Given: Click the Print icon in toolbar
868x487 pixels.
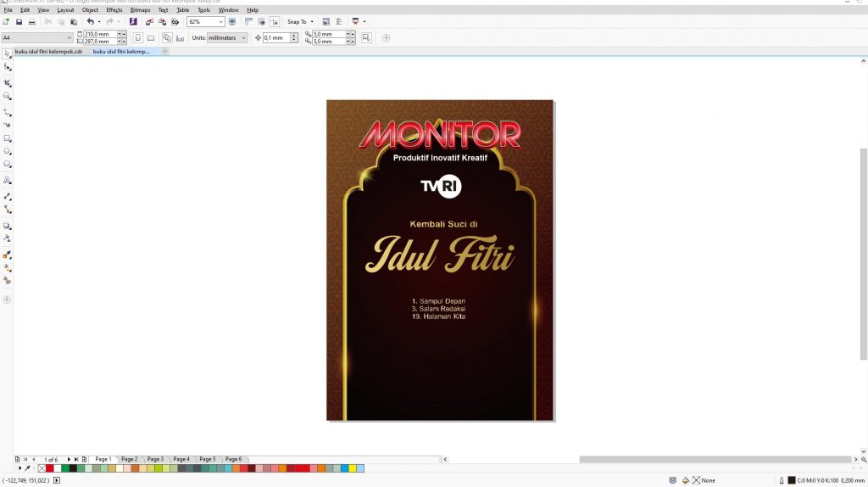Looking at the screenshot, I should (x=32, y=21).
